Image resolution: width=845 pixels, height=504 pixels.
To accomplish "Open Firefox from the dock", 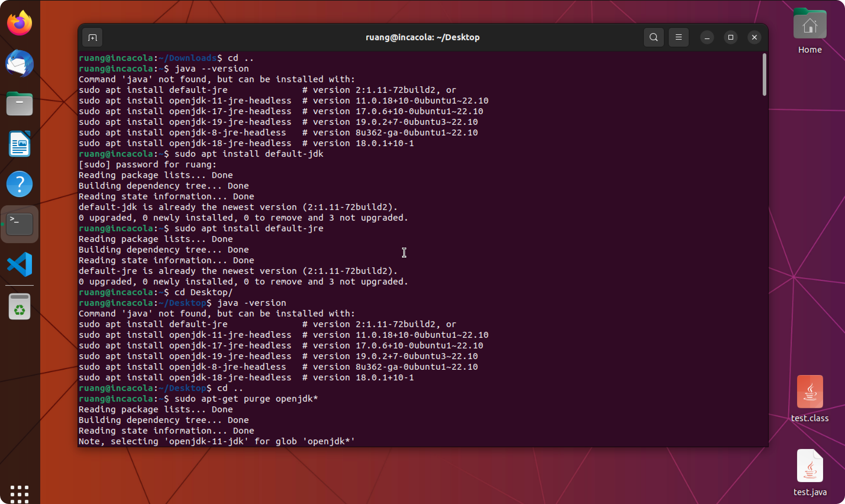I will coord(19,23).
